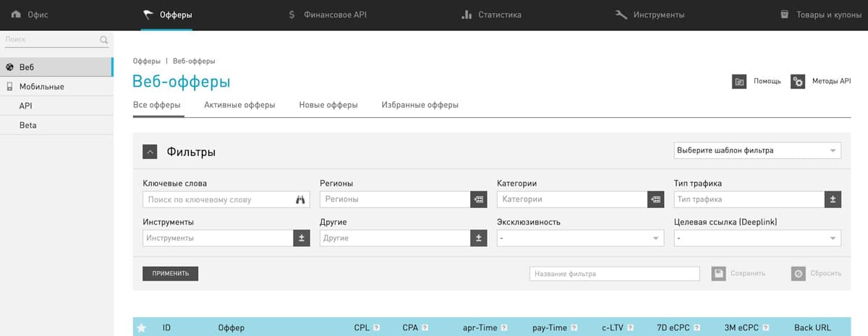The height and width of the screenshot is (336, 868).
Task: Select the Офферы top navigation item
Action: tap(168, 14)
